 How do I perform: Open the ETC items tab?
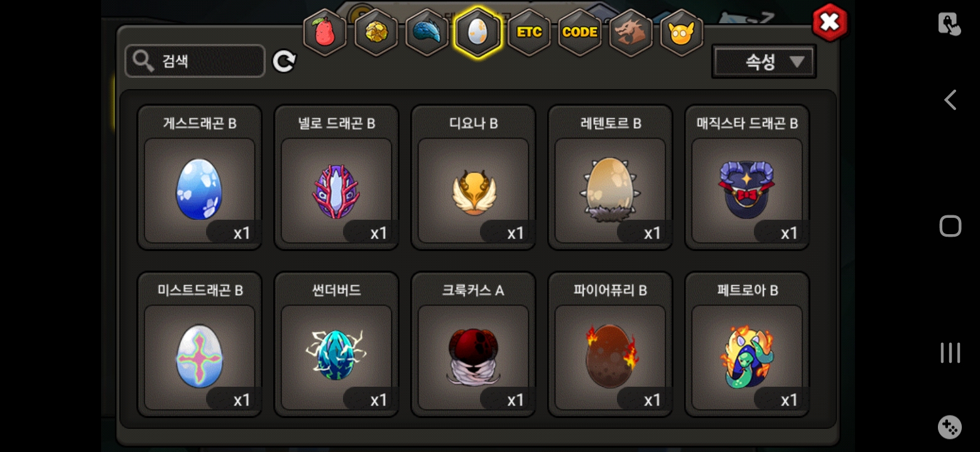[529, 33]
